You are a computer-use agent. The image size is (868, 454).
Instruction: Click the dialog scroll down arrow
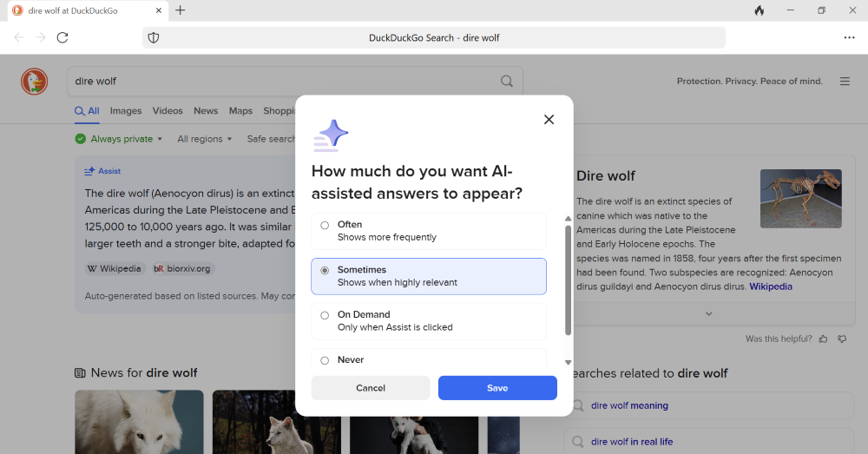click(x=568, y=363)
